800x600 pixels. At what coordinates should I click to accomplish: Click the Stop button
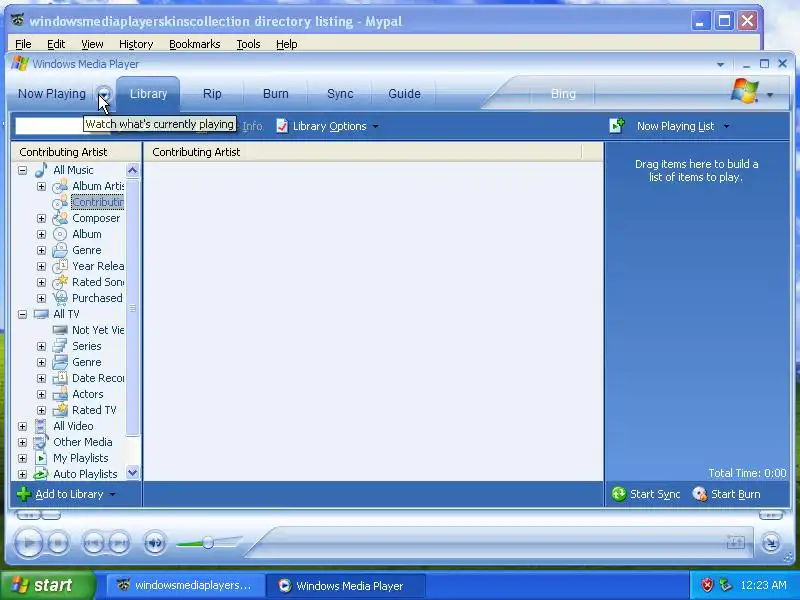pyautogui.click(x=58, y=542)
